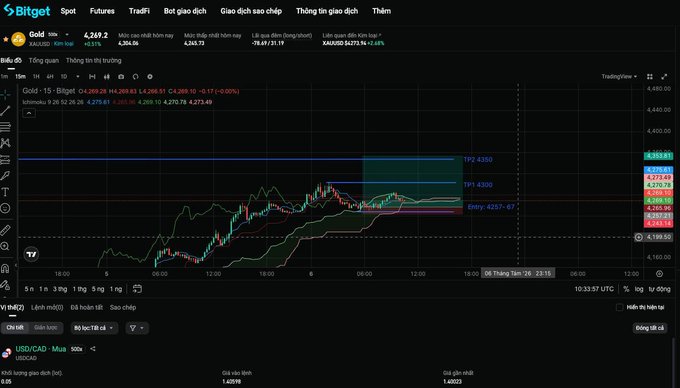Open the Gold symbol selector dropdown
680x388 pixels.
(x=67, y=34)
